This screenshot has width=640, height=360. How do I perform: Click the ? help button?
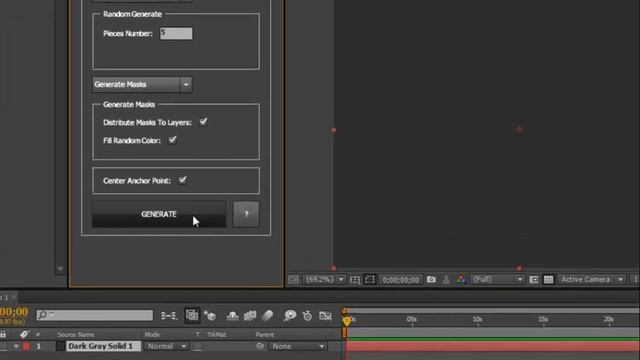pos(246,214)
